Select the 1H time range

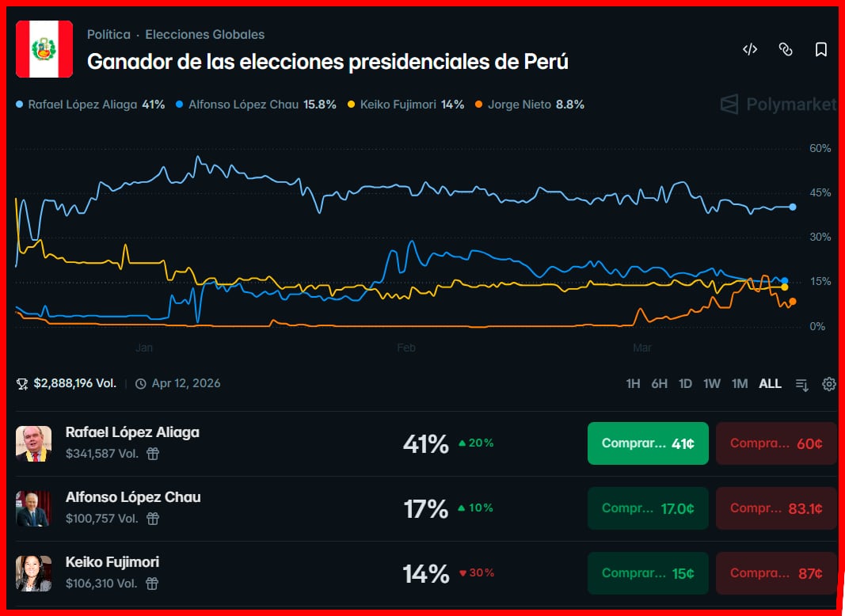point(633,384)
